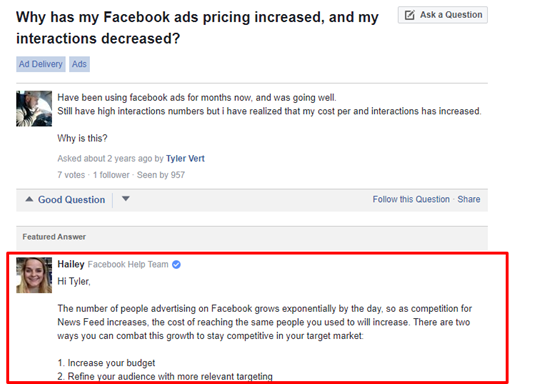542x386 pixels.
Task: Upvote with the Good Question arrow icon
Action: point(29,199)
